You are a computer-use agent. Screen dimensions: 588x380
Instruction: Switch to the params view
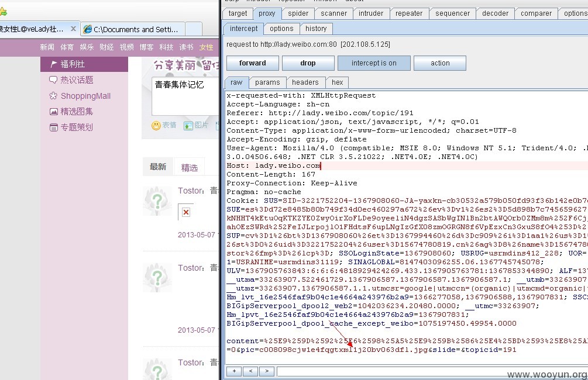(x=267, y=82)
